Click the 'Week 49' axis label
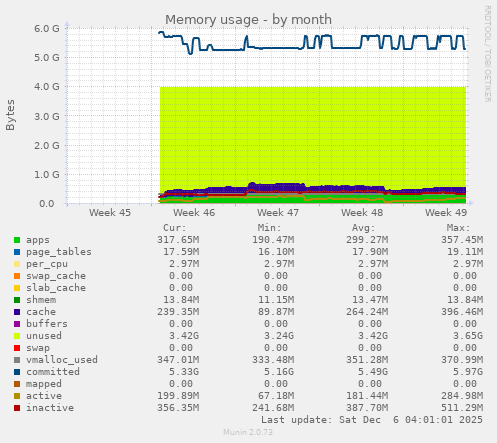The image size is (497, 443). (x=446, y=213)
